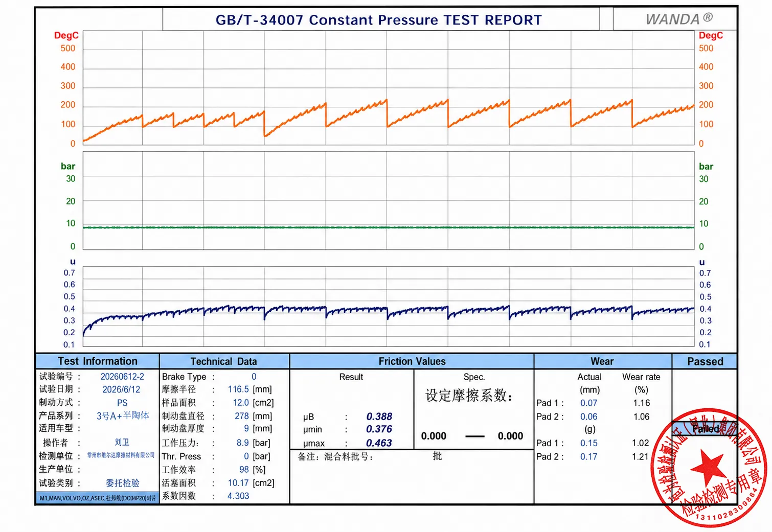Click the red star in inspection seal
772x532 pixels.
pyautogui.click(x=709, y=467)
